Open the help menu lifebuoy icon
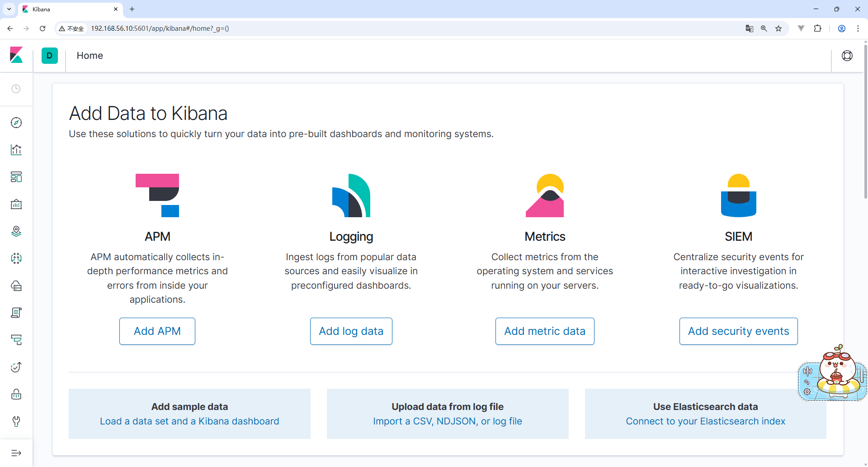The image size is (868, 467). [847, 56]
